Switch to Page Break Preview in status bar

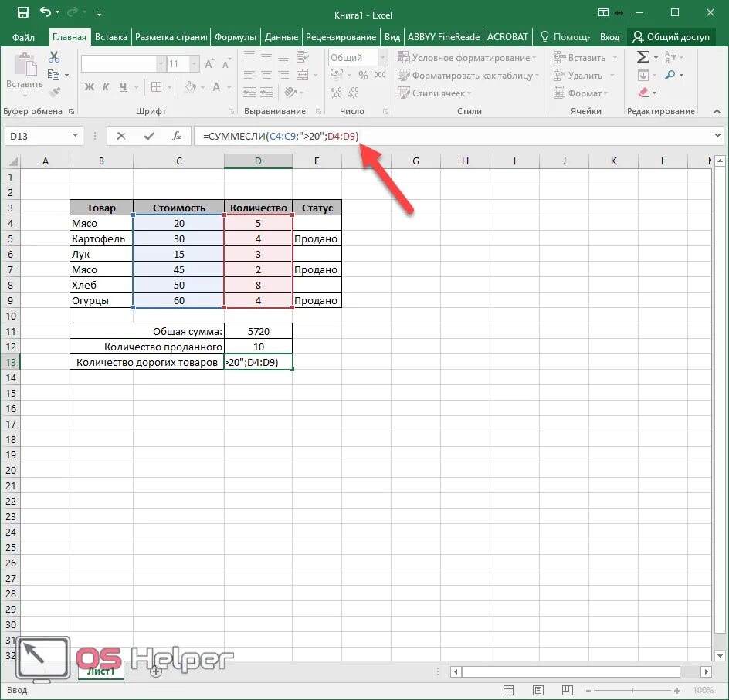[x=567, y=691]
